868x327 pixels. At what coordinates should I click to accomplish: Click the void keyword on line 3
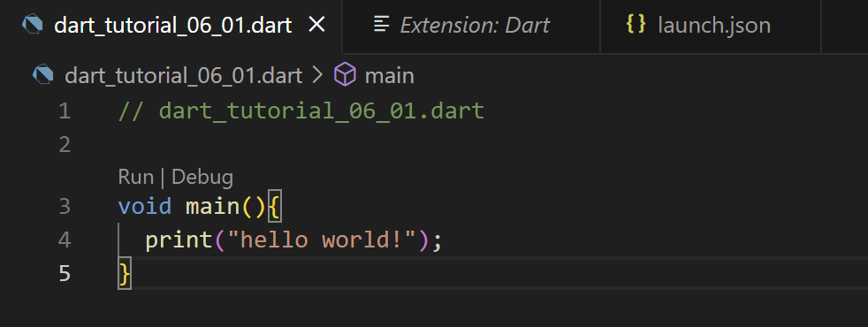click(x=145, y=207)
